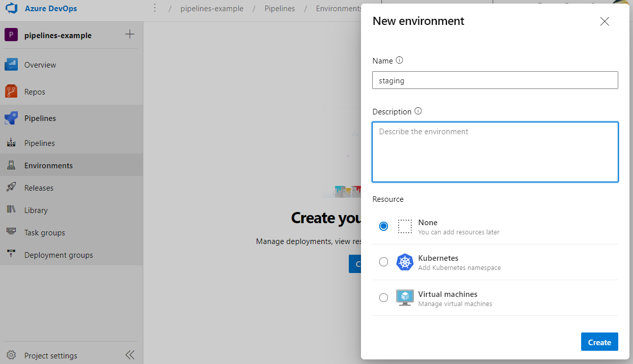This screenshot has height=364, width=633.
Task: Click 'Add Kubernetes namespace' text
Action: 459,268
